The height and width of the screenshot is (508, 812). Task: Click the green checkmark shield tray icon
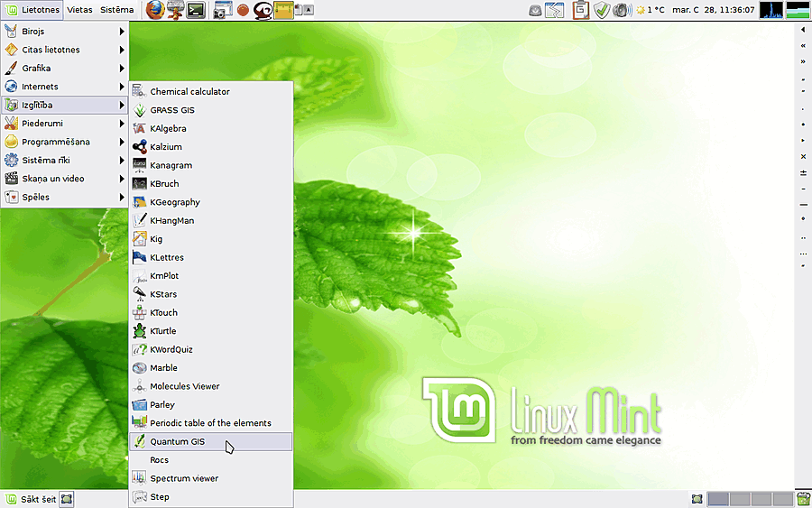click(x=601, y=10)
